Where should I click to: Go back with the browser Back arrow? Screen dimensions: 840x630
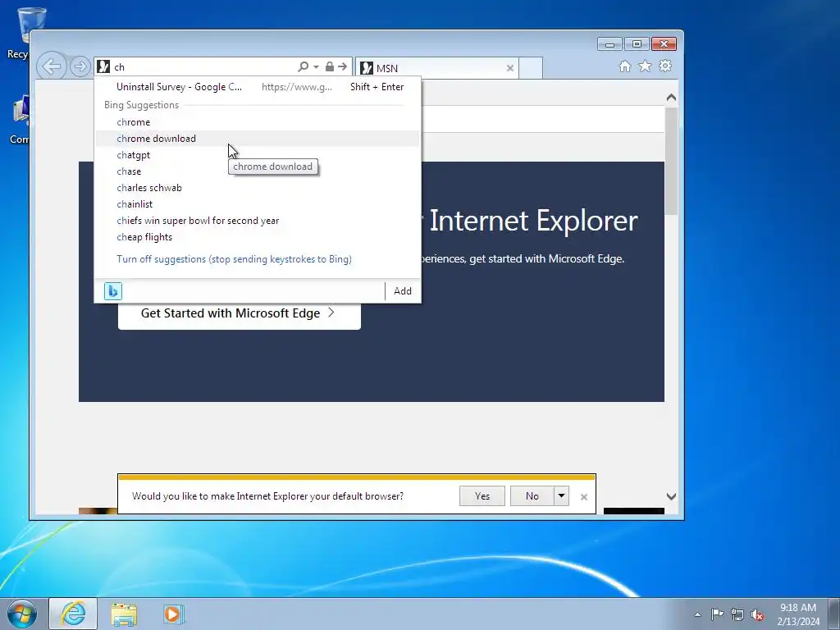[52, 66]
